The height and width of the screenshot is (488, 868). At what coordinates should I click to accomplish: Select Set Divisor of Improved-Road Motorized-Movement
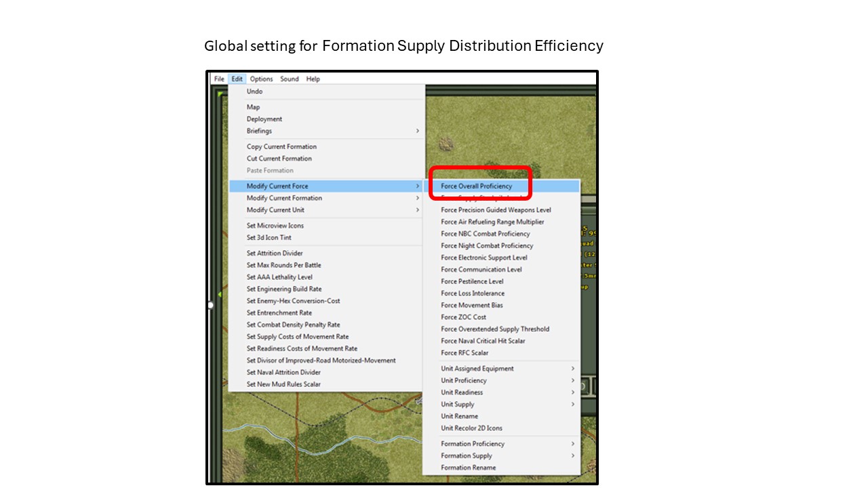[327, 361]
